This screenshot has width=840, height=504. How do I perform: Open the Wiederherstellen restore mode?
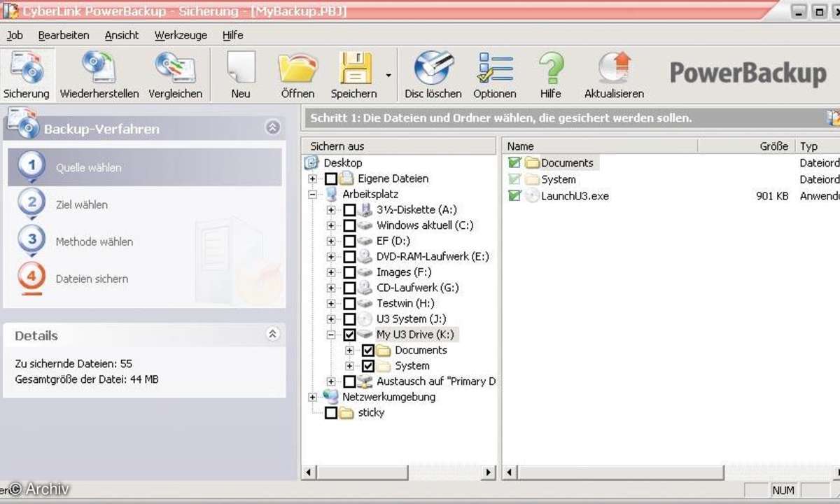tap(99, 74)
